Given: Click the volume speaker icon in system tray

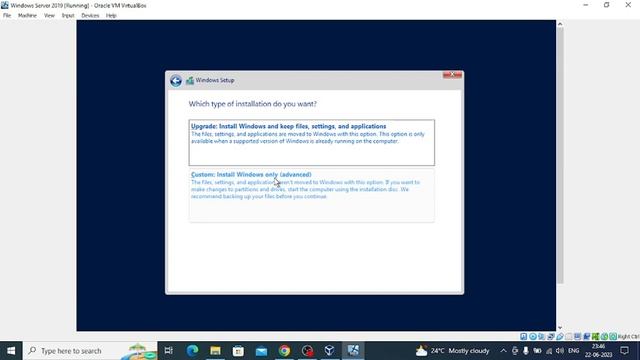Looking at the screenshot, I should pos(560,351).
